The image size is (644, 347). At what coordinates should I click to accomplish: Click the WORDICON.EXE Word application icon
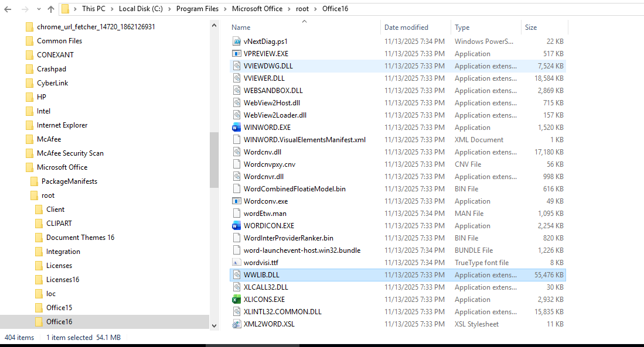click(237, 225)
